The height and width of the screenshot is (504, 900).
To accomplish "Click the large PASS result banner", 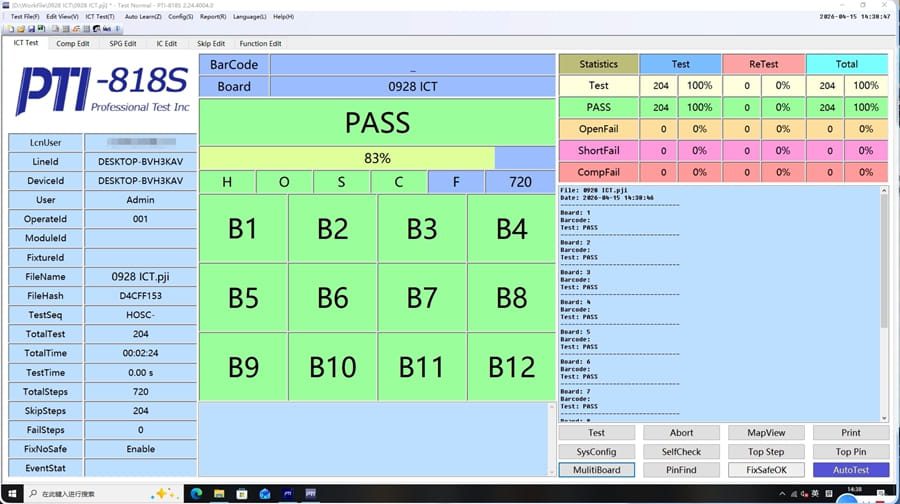I will pos(377,122).
